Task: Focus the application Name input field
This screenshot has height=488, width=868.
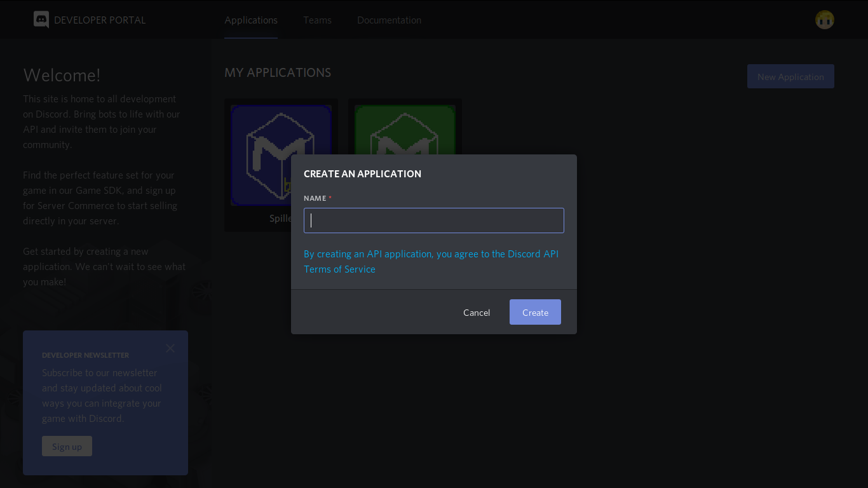Action: (x=434, y=220)
